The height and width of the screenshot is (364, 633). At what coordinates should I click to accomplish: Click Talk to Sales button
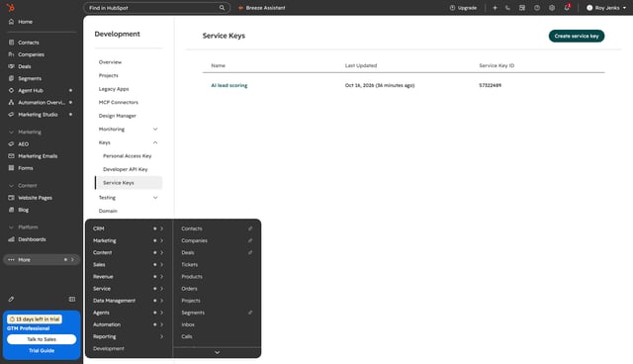point(42,339)
